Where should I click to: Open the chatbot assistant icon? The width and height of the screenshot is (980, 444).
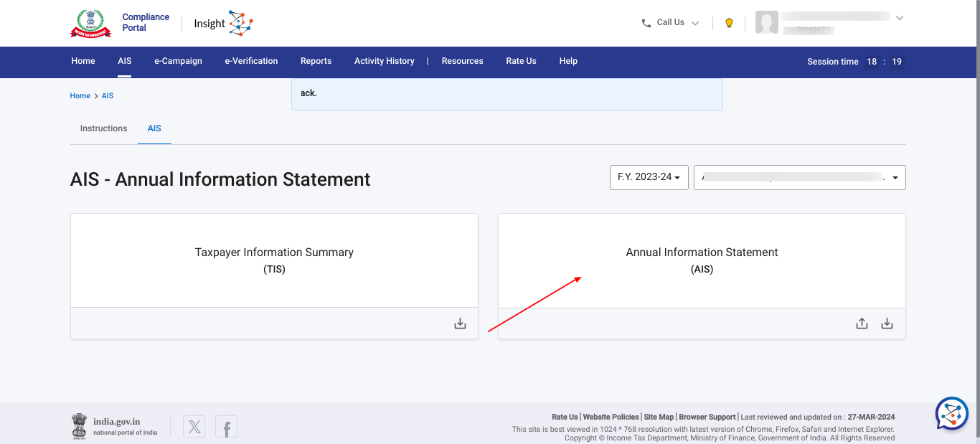click(x=952, y=413)
